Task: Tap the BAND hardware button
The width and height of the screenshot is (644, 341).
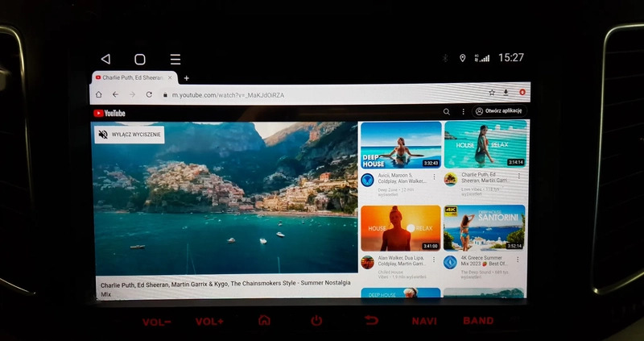Action: (478, 320)
